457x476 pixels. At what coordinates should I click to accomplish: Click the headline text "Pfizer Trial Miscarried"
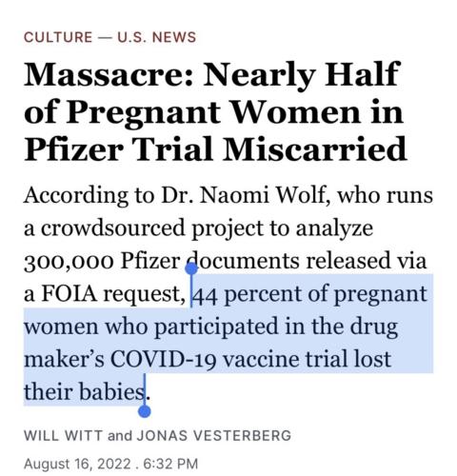point(215,149)
